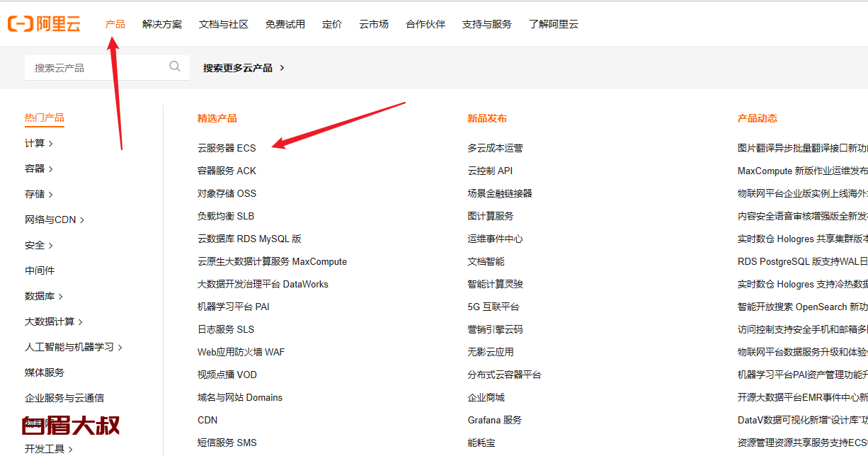
Task: Open 云数据库 RDS MySQL 版
Action: coord(249,239)
